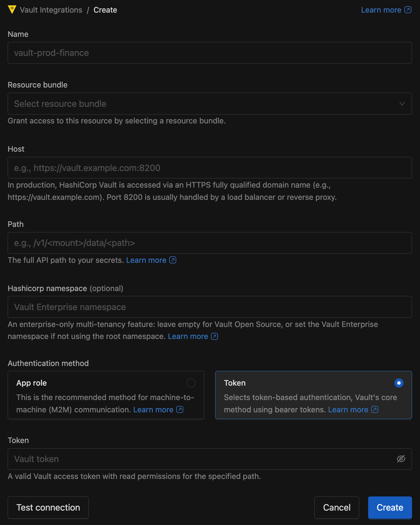Click external-link icon after Path Learn more

click(x=173, y=260)
